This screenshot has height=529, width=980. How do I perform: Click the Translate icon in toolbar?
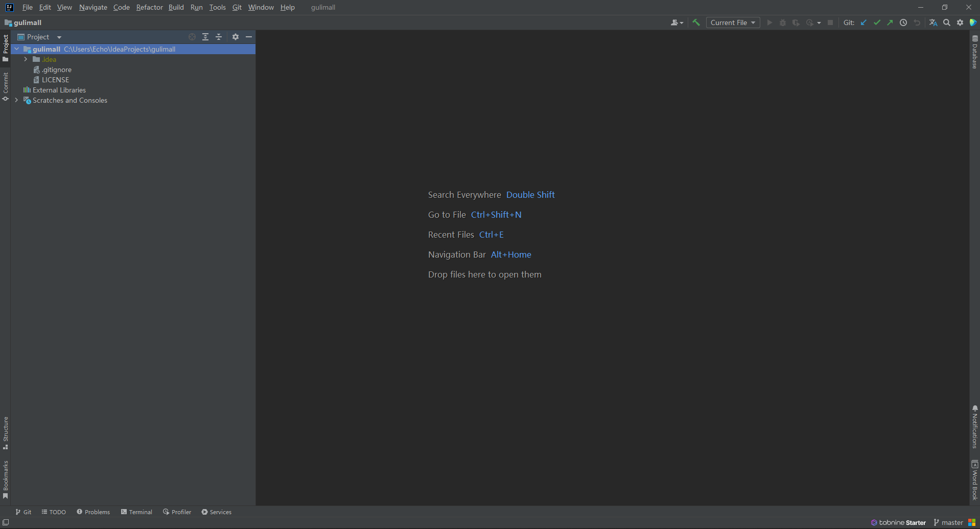(933, 22)
